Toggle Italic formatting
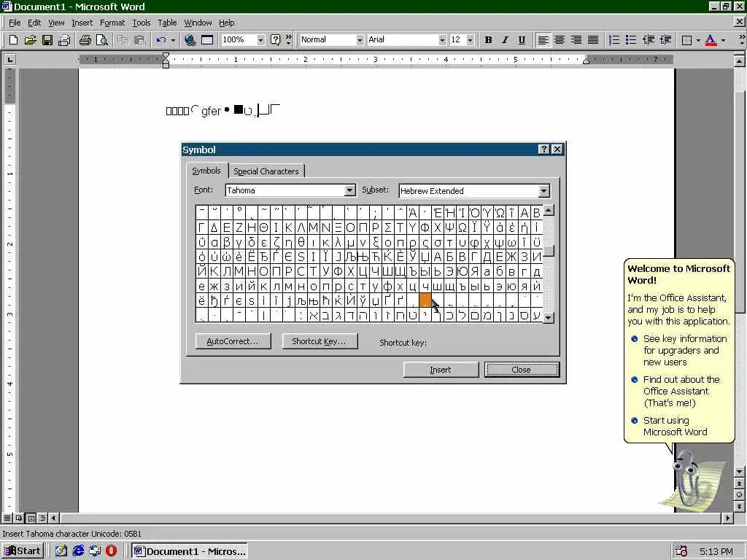Viewport: 747px width, 560px height. tap(505, 40)
